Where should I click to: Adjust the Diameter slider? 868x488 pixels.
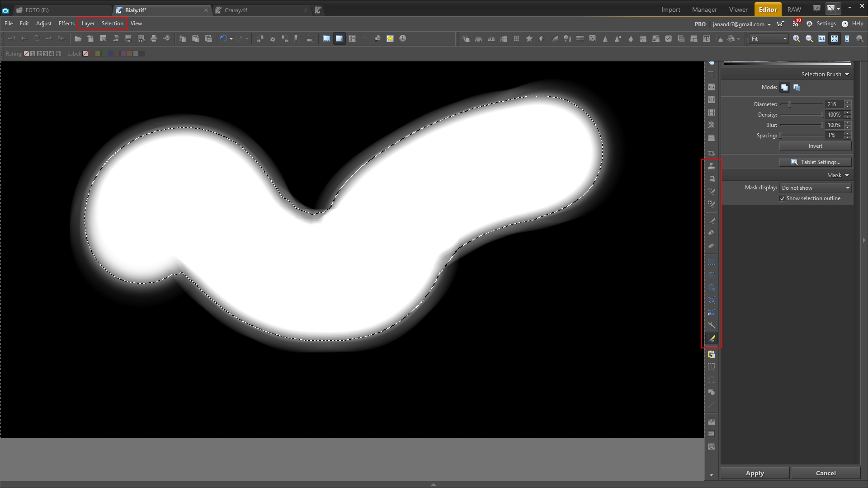pyautogui.click(x=790, y=104)
